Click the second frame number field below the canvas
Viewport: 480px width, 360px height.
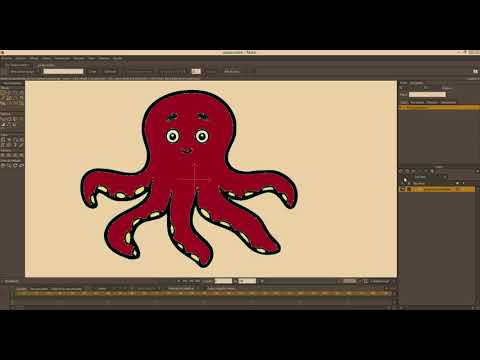247,281
